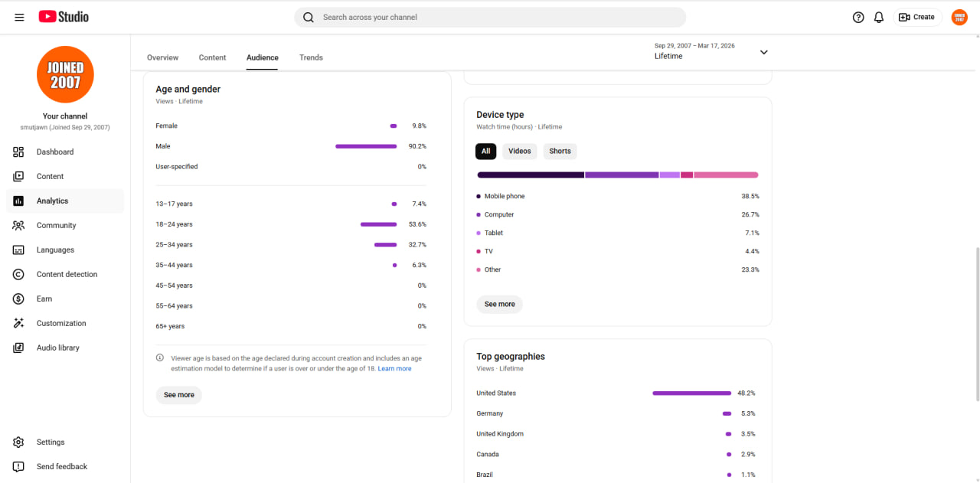Click the 18–24 years age row
Image resolution: width=980 pixels, height=483 pixels.
pyautogui.click(x=291, y=224)
